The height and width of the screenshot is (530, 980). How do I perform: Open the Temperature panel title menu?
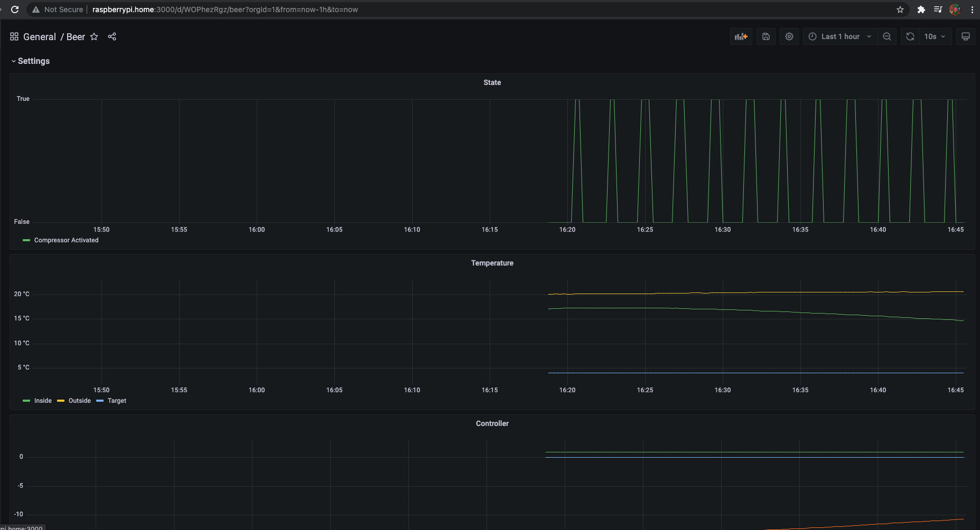coord(492,263)
